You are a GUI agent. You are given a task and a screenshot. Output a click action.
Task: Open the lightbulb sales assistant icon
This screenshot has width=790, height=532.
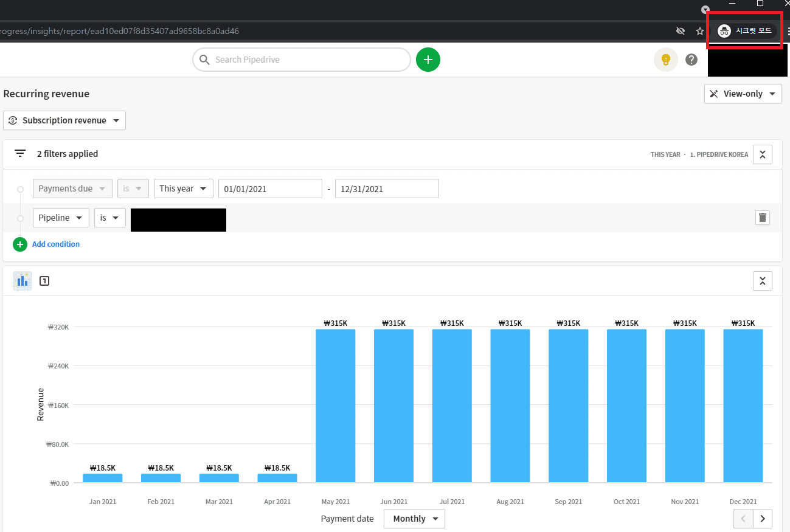(x=665, y=60)
